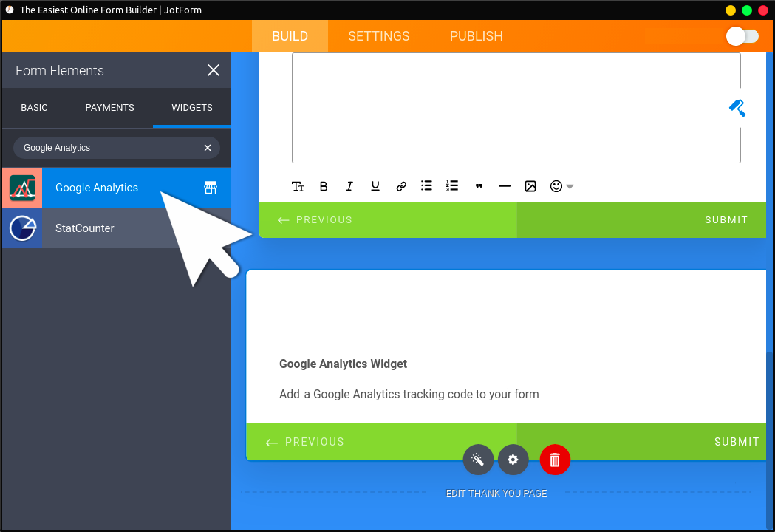
Task: Insert a hyperlink using link icon
Action: 401,186
